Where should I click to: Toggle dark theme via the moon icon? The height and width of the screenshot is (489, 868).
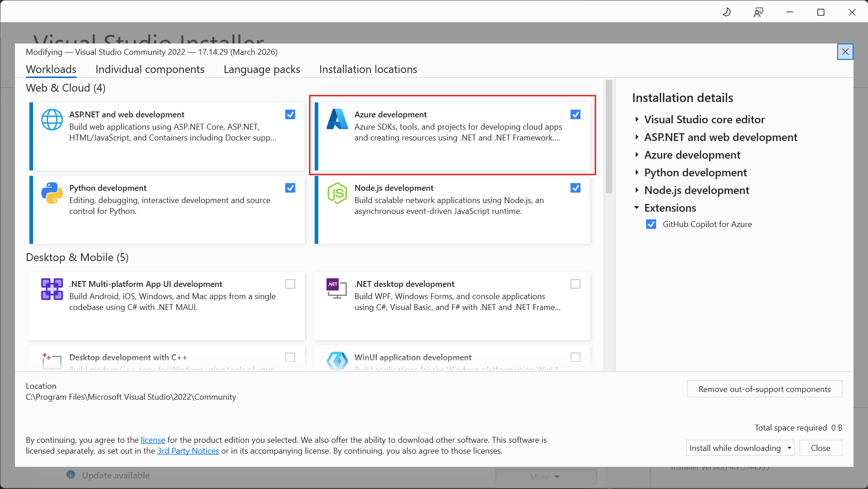pyautogui.click(x=726, y=12)
